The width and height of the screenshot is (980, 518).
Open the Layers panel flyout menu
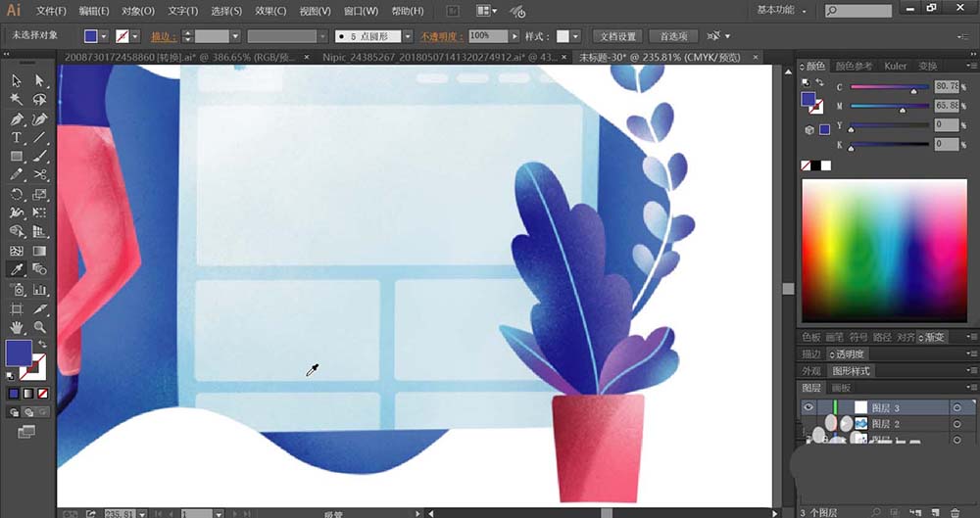pyautogui.click(x=972, y=388)
